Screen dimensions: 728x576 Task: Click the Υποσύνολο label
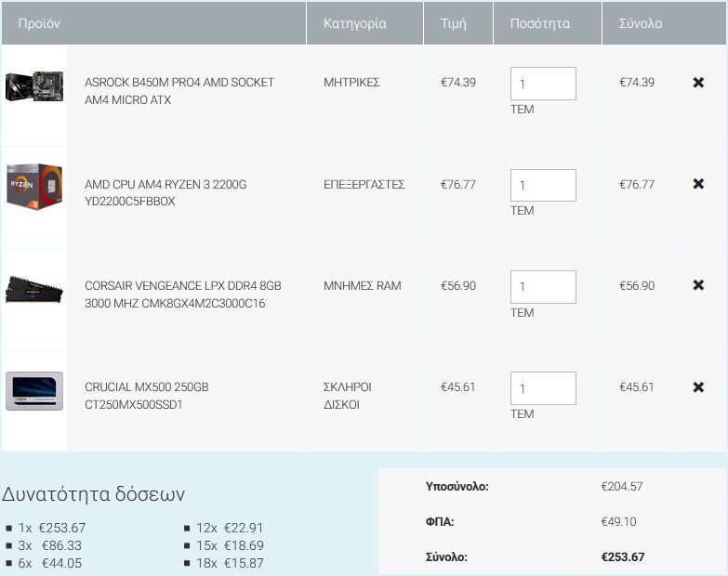pyautogui.click(x=457, y=487)
